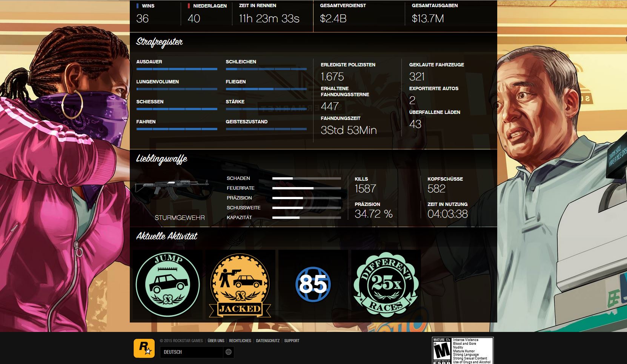
Task: Click the Sturmgewehr assault rifle image
Action: [x=172, y=189]
